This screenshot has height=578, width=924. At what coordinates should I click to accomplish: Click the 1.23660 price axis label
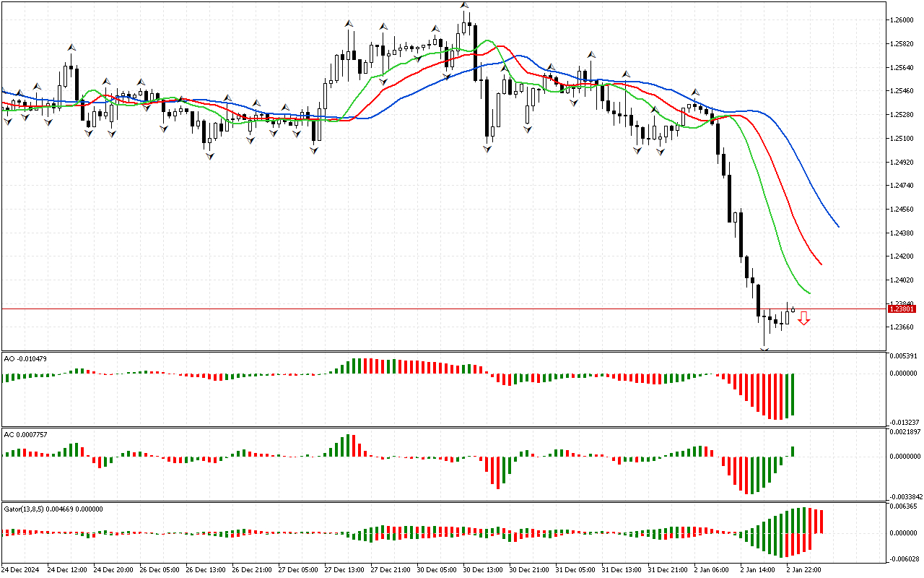902,327
